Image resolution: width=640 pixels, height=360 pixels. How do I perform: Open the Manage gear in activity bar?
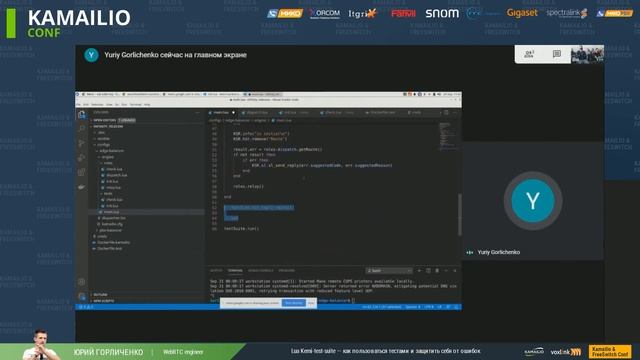point(82,282)
